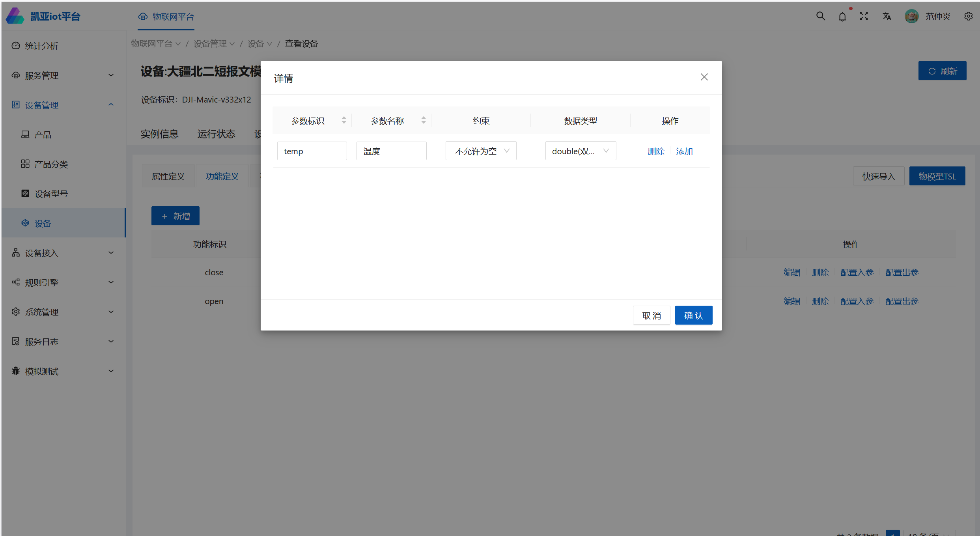980x536 pixels.
Task: Click 添加 link in parameter row
Action: pyautogui.click(x=684, y=151)
